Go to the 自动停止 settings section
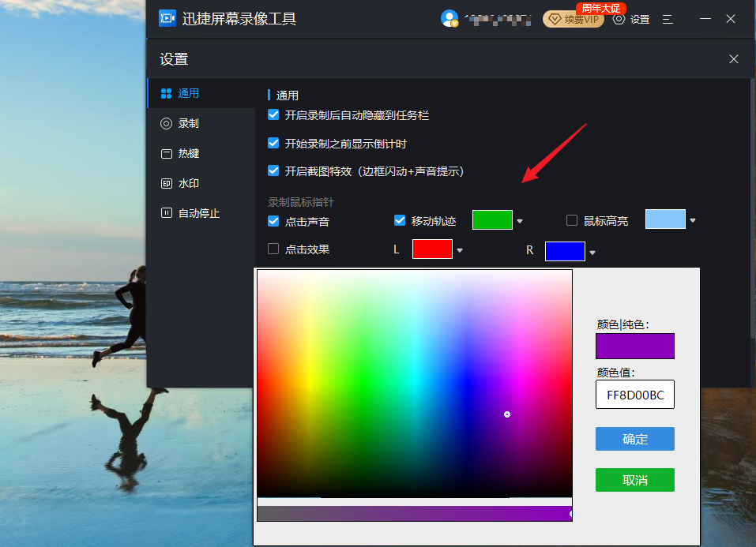This screenshot has width=756, height=547. [198, 213]
